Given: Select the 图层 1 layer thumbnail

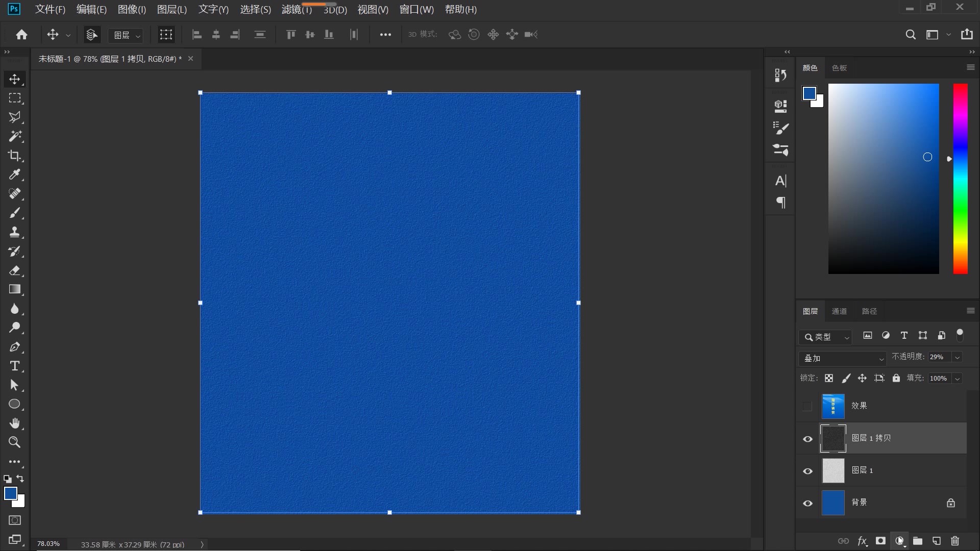Looking at the screenshot, I should (x=833, y=470).
